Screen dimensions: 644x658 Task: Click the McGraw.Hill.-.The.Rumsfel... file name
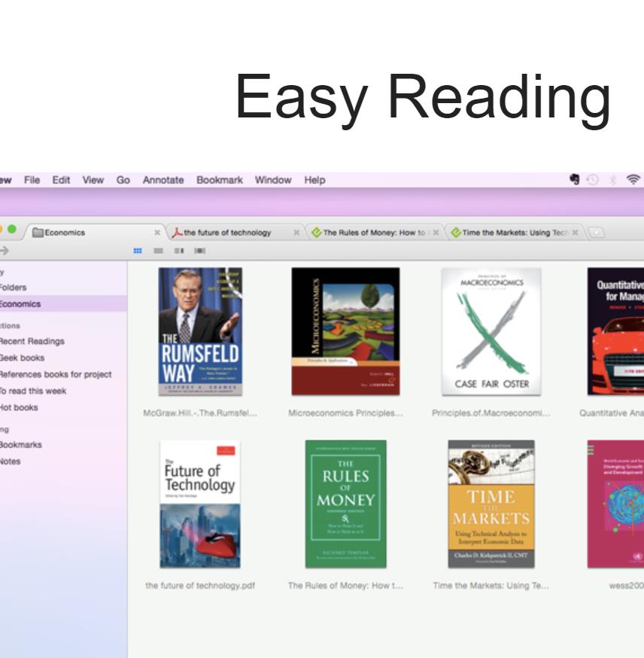[x=200, y=413]
